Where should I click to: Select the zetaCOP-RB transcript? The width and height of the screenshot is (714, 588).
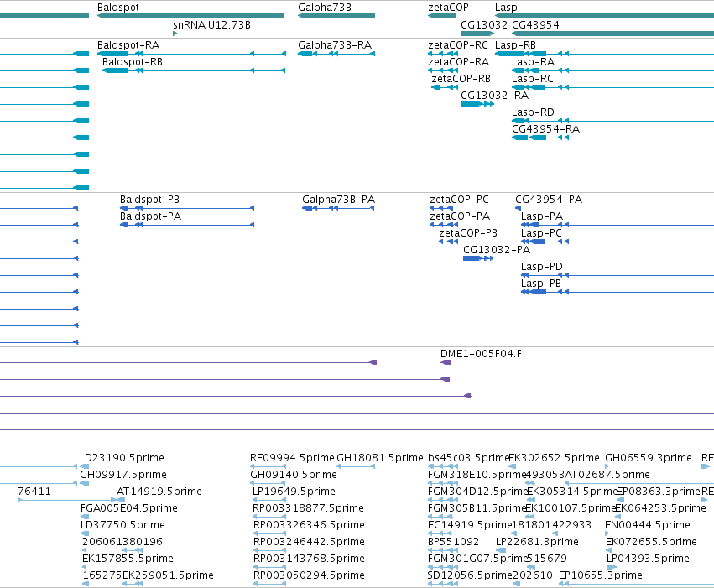tap(445, 87)
